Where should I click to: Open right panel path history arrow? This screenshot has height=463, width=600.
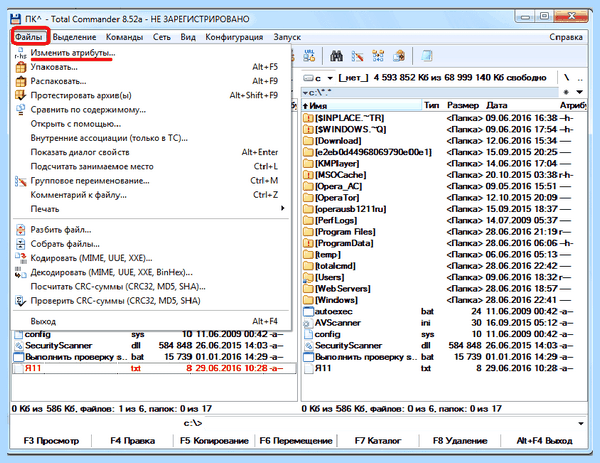click(x=580, y=92)
